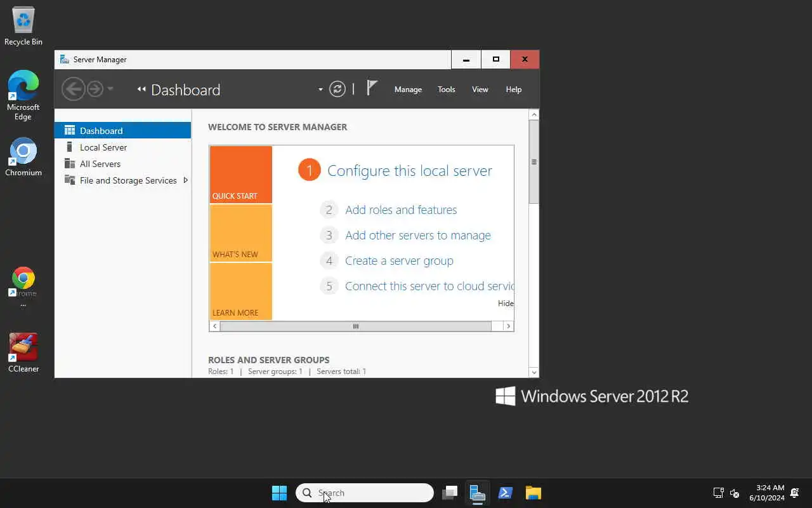
Task: Open the notification center bell icon
Action: click(x=794, y=493)
